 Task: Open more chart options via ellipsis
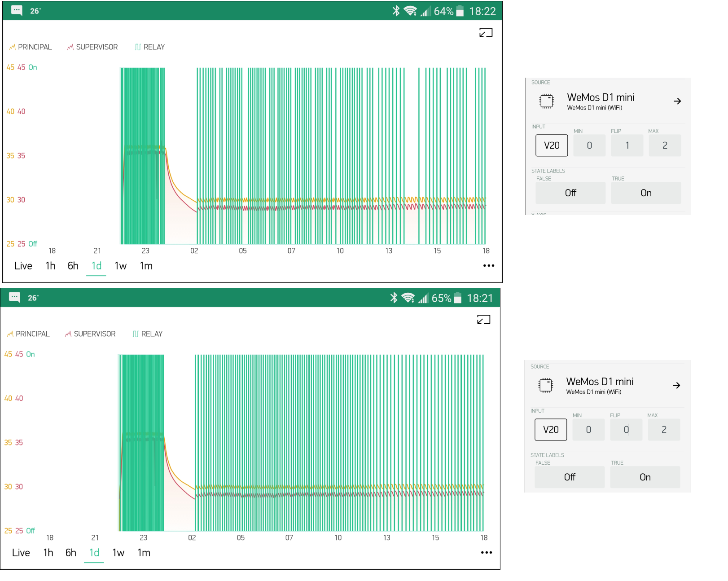click(x=489, y=265)
